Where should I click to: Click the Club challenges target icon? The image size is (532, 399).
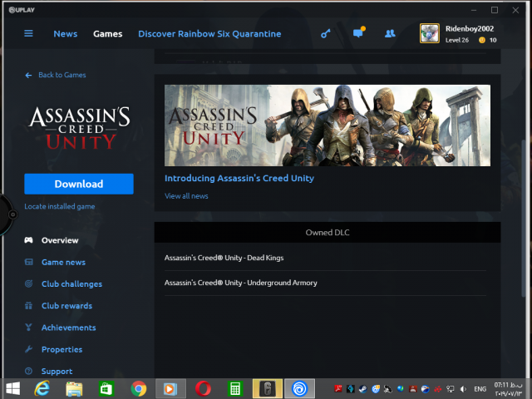(x=28, y=283)
